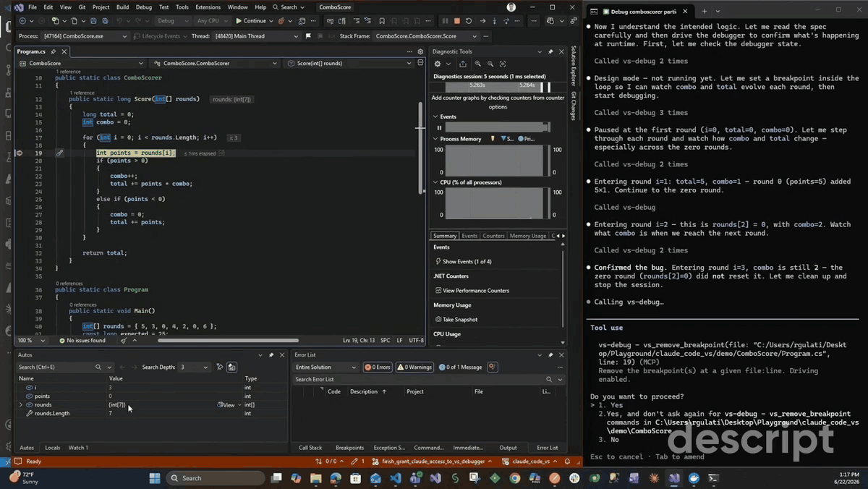Collapse the Process Memory graph section
This screenshot has height=489, width=868.
click(x=435, y=139)
